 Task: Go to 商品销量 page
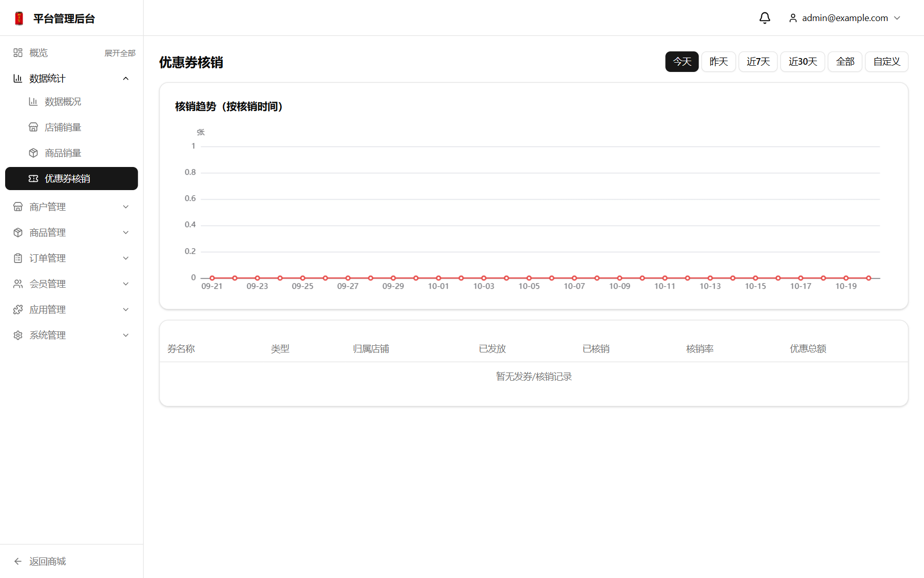71,153
